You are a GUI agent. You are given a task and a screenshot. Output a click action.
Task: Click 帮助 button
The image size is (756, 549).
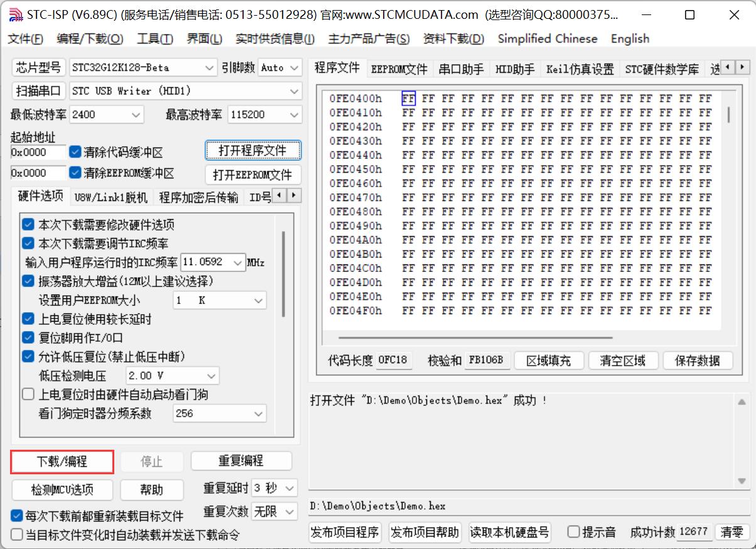(x=151, y=490)
